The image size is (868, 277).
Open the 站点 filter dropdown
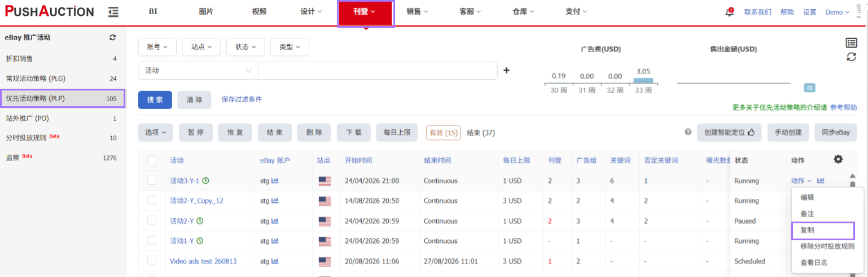201,47
